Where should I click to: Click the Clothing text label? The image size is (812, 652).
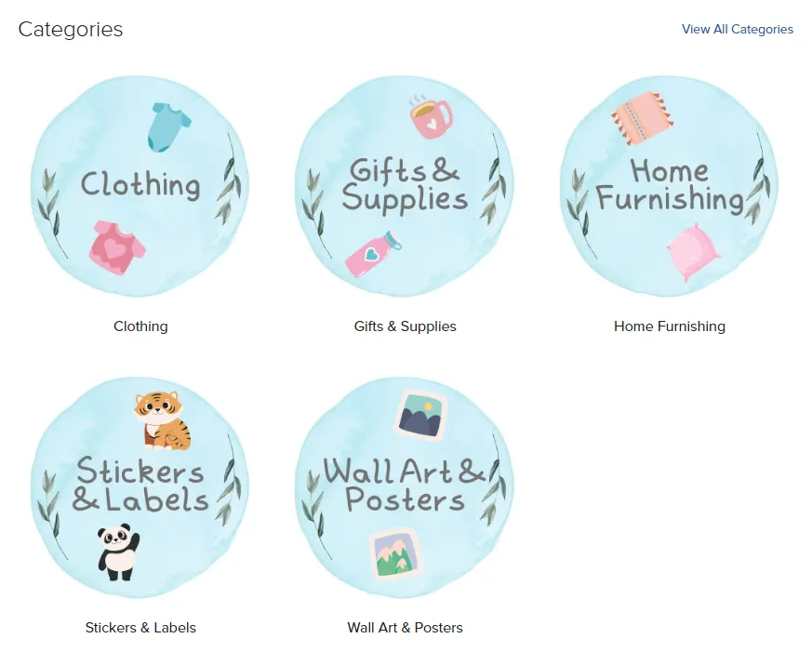pyautogui.click(x=140, y=326)
